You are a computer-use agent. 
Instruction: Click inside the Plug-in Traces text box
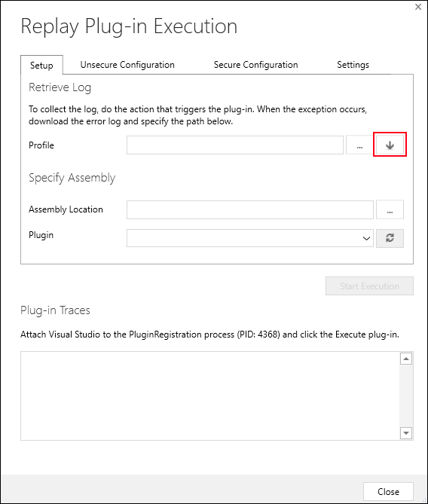pyautogui.click(x=210, y=396)
